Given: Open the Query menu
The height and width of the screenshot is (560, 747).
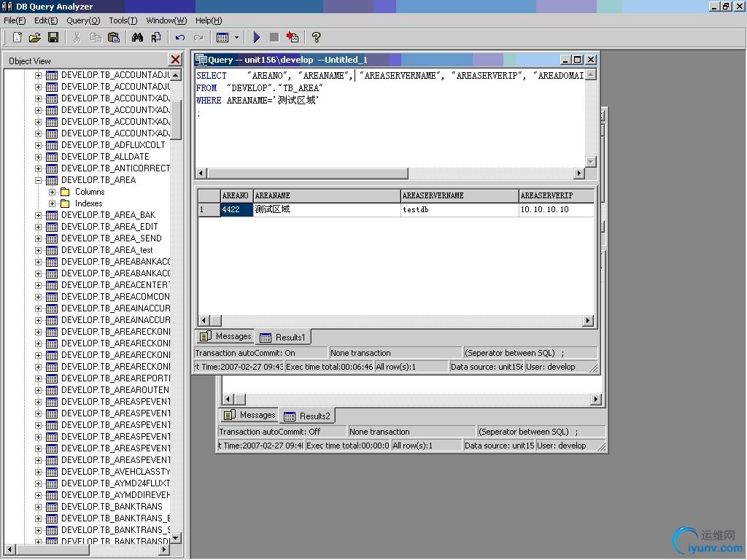Looking at the screenshot, I should 83,20.
